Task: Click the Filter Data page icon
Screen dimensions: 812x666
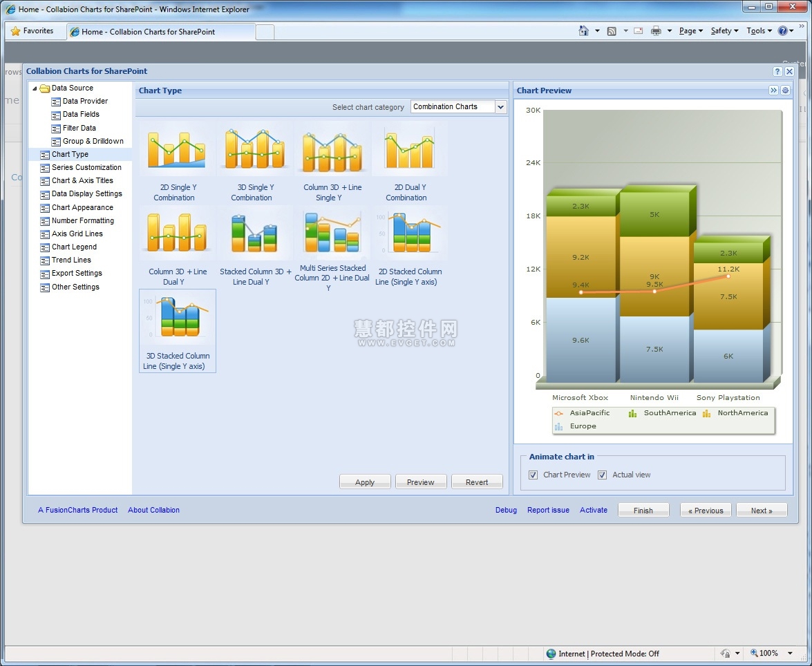Action: click(56, 129)
